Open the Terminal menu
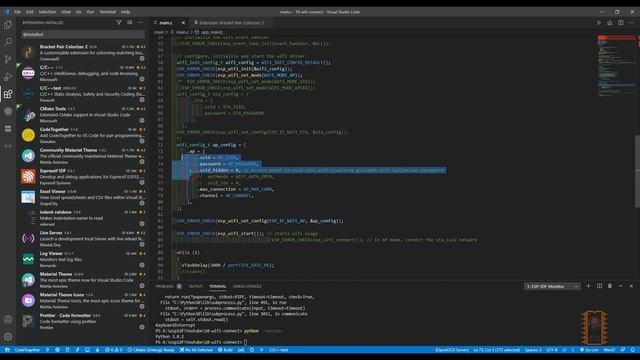This screenshot has width=640, height=360. pos(108,12)
